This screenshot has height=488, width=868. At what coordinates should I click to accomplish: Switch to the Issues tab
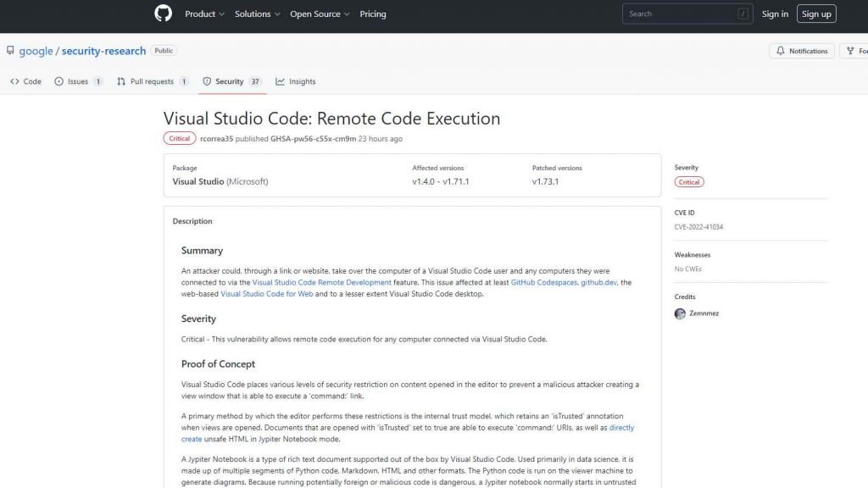[79, 81]
